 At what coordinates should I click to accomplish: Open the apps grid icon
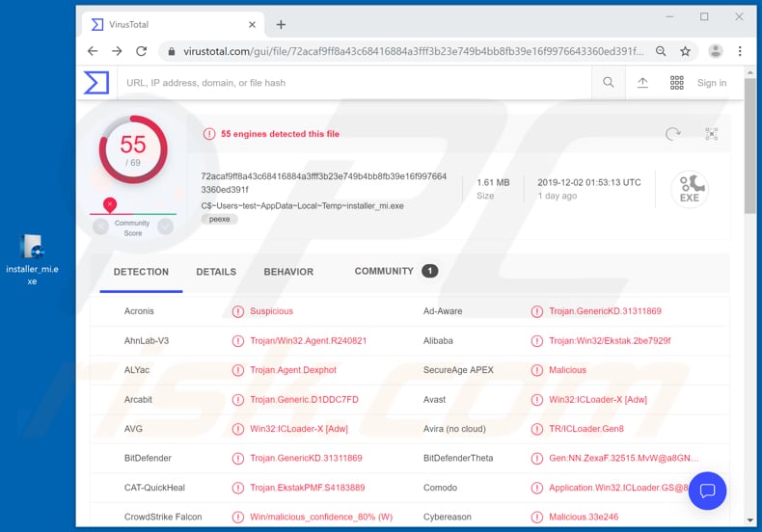(676, 83)
